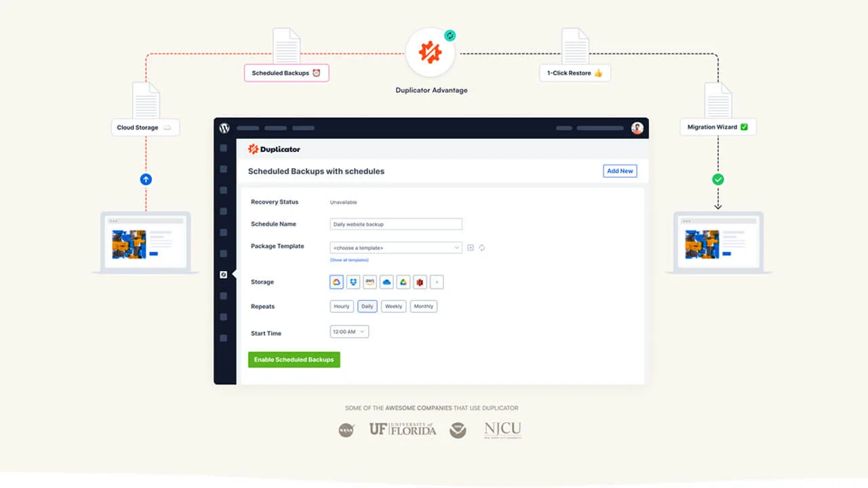The image size is (868, 488).
Task: Click the Show all templates link
Action: click(x=349, y=260)
